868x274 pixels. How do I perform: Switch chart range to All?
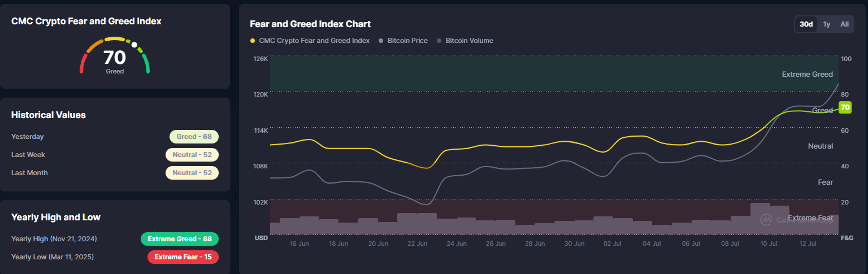[x=844, y=24]
